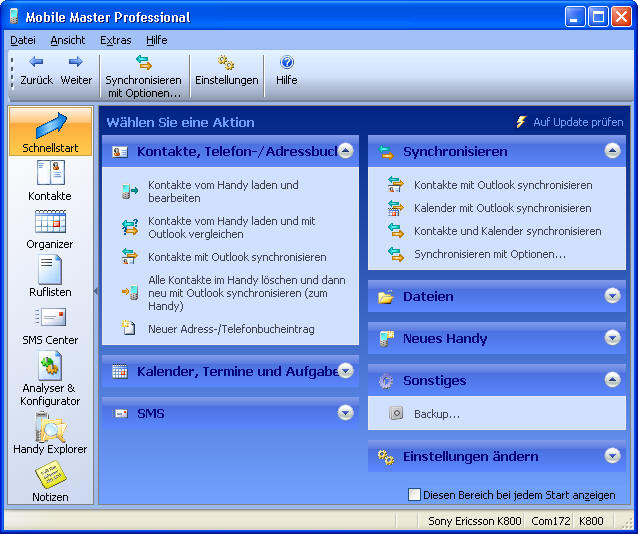Screen dimensions: 638x534
Task: Click the Dateien folder icon
Action: click(385, 297)
